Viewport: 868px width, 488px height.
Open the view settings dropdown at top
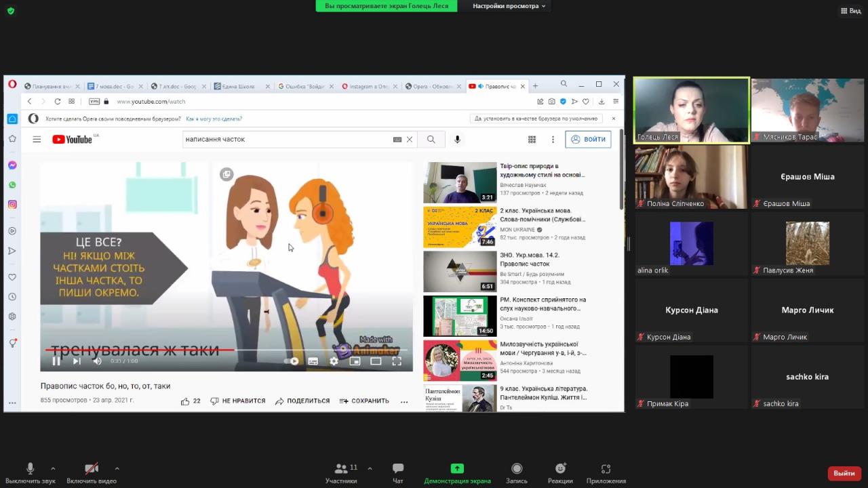pyautogui.click(x=509, y=6)
